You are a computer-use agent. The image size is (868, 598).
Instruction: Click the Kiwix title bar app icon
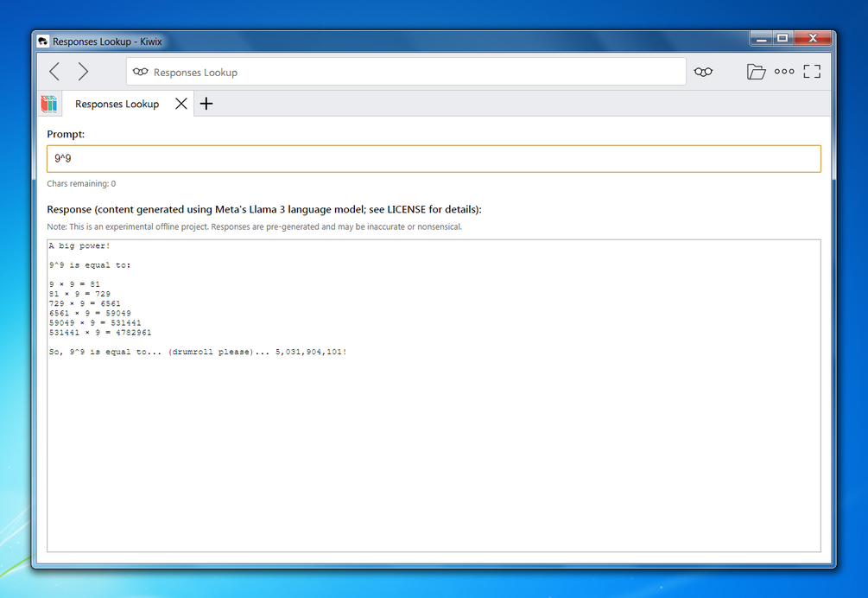tap(43, 41)
